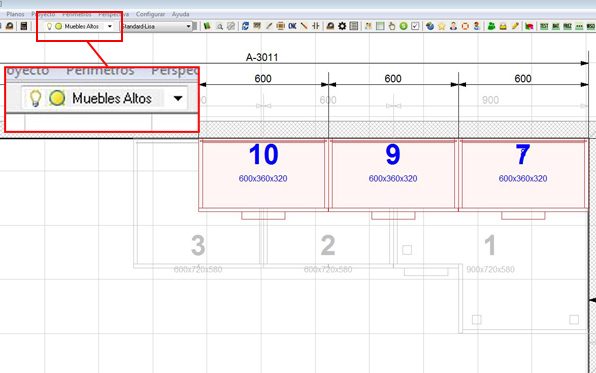Click the 600 dimension above cabinet 9
The width and height of the screenshot is (596, 373).
393,79
